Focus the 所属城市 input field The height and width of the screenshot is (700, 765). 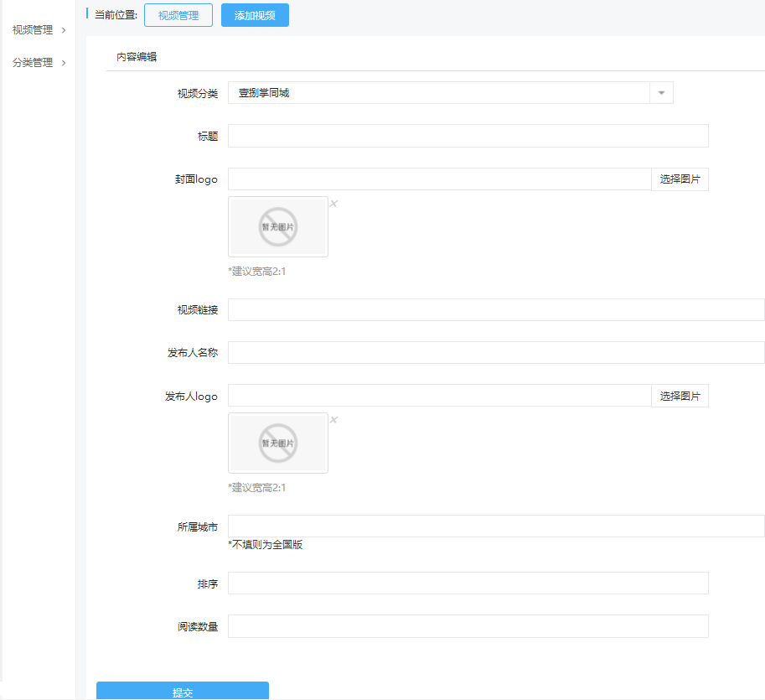point(496,526)
